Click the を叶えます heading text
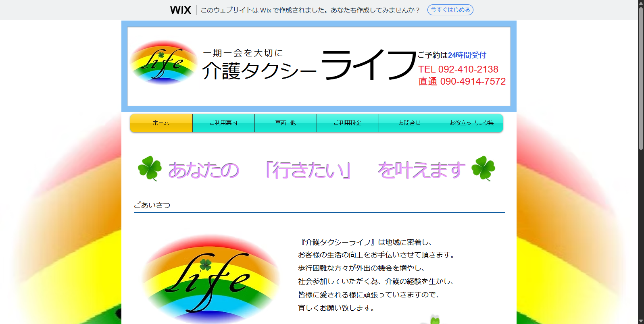 coord(421,170)
